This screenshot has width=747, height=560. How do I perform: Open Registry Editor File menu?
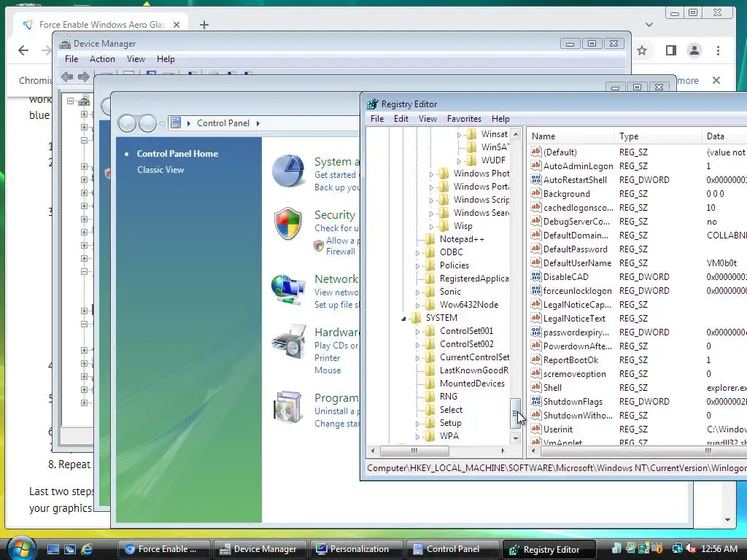pos(377,119)
